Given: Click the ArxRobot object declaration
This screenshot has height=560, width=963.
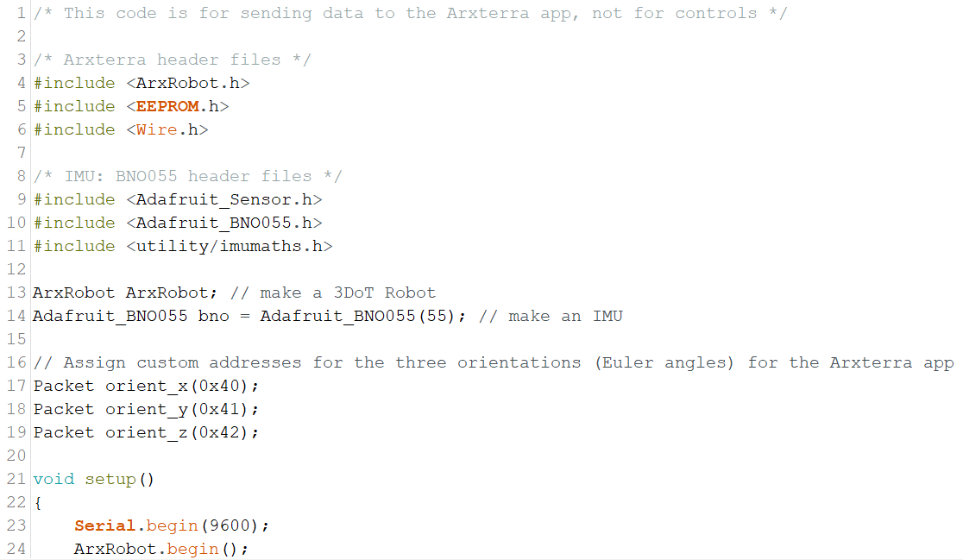Looking at the screenshot, I should pos(125,293).
